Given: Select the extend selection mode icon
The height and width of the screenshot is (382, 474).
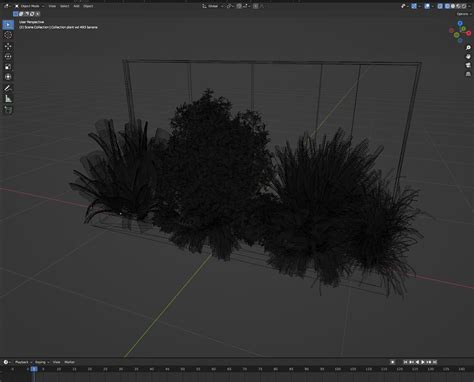Looking at the screenshot, I should (21, 14).
